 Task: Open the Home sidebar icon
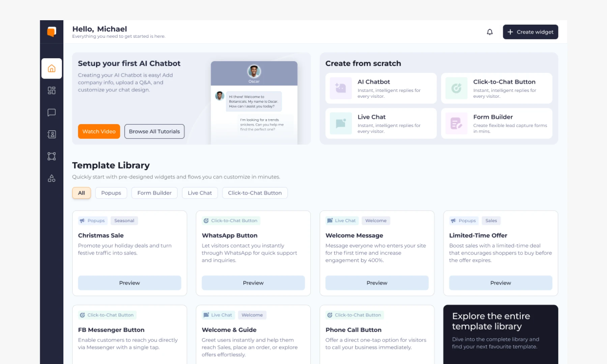pyautogui.click(x=52, y=68)
